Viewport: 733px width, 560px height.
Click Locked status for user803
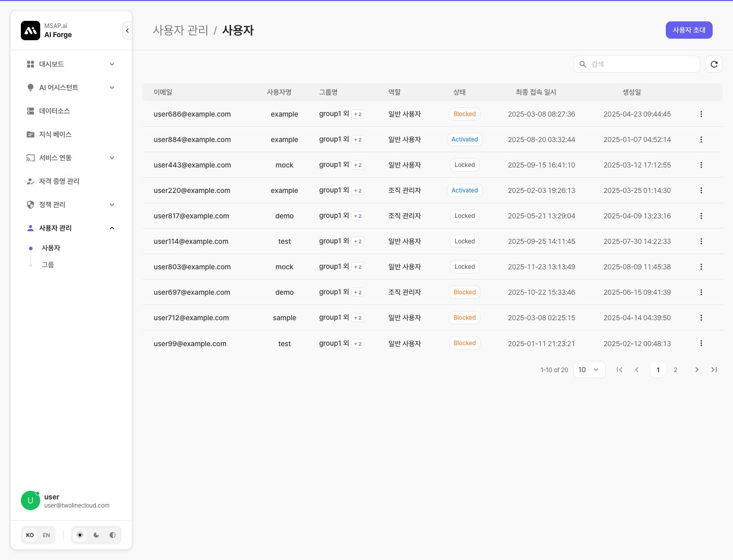465,267
